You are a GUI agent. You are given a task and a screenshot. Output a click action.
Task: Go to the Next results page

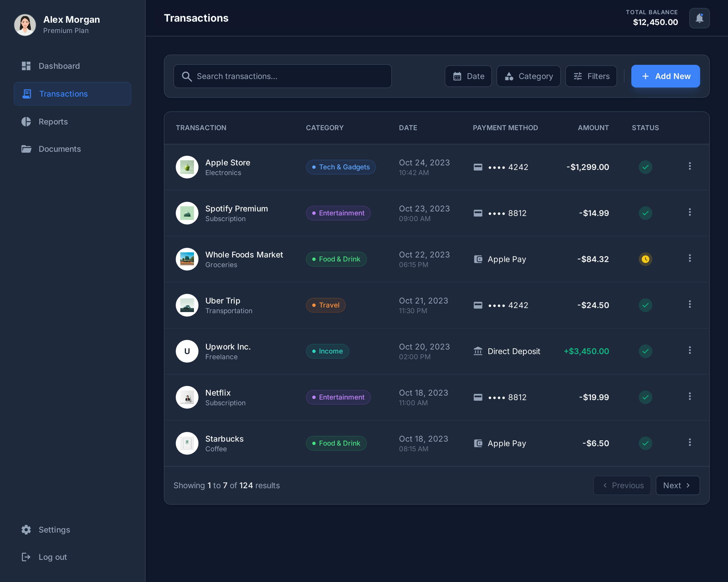(677, 485)
